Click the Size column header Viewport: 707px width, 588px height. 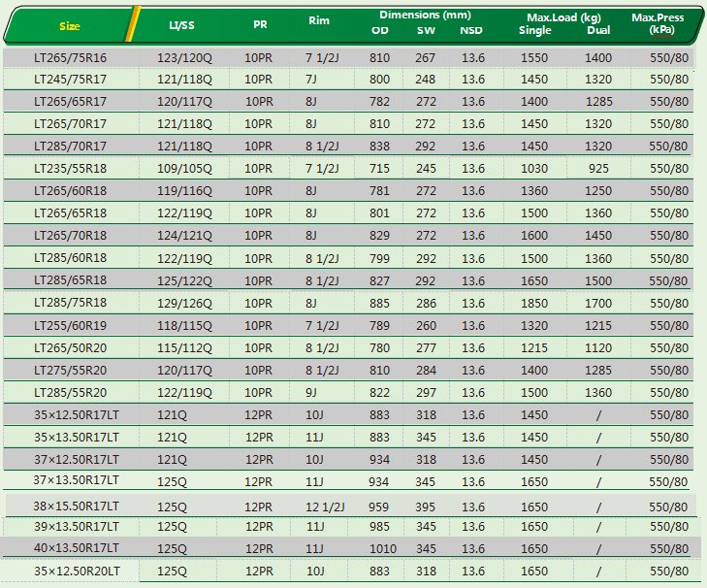tap(70, 25)
